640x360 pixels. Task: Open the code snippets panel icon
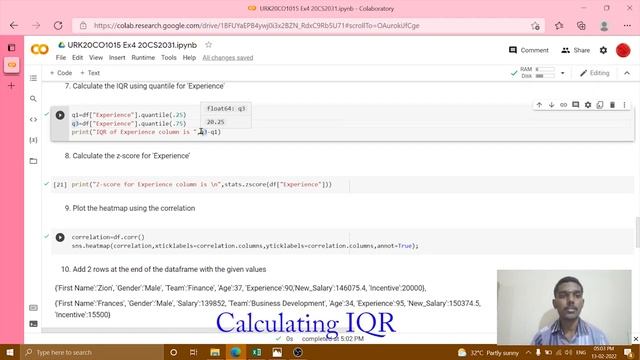coord(33,120)
